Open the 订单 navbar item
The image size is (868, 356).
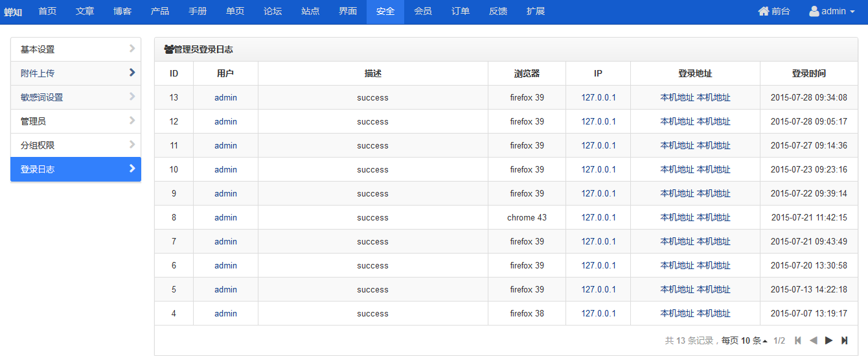point(461,12)
